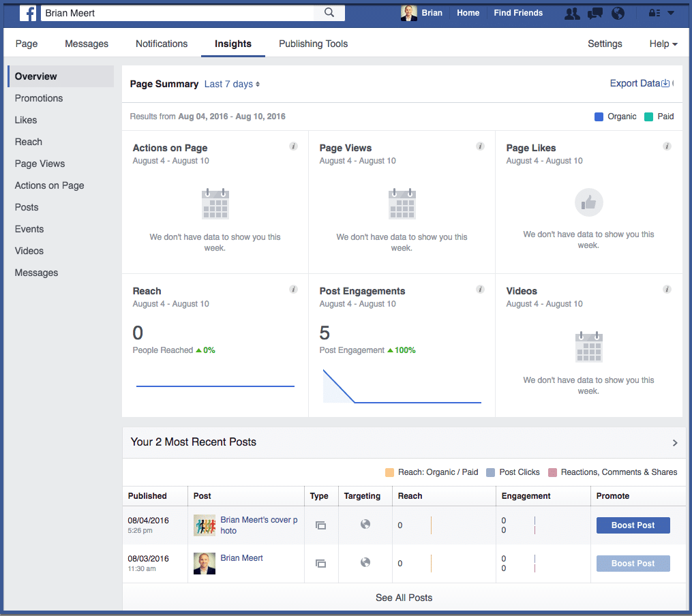The height and width of the screenshot is (616, 692).
Task: Open the globe notifications icon
Action: point(618,13)
